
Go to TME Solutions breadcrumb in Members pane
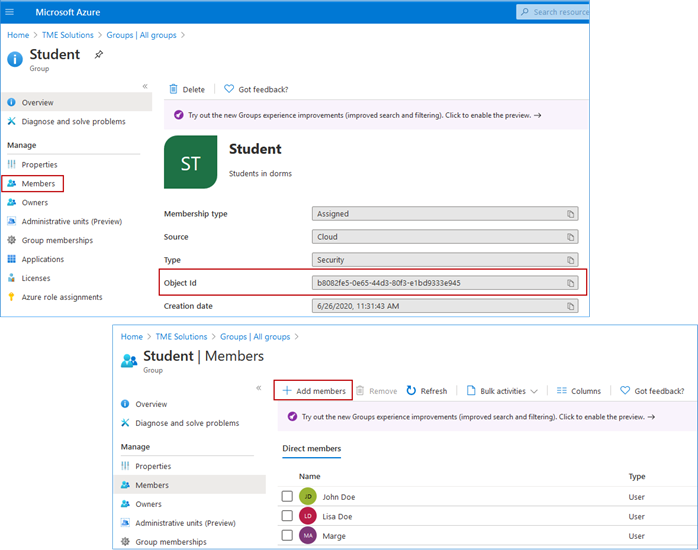(181, 337)
